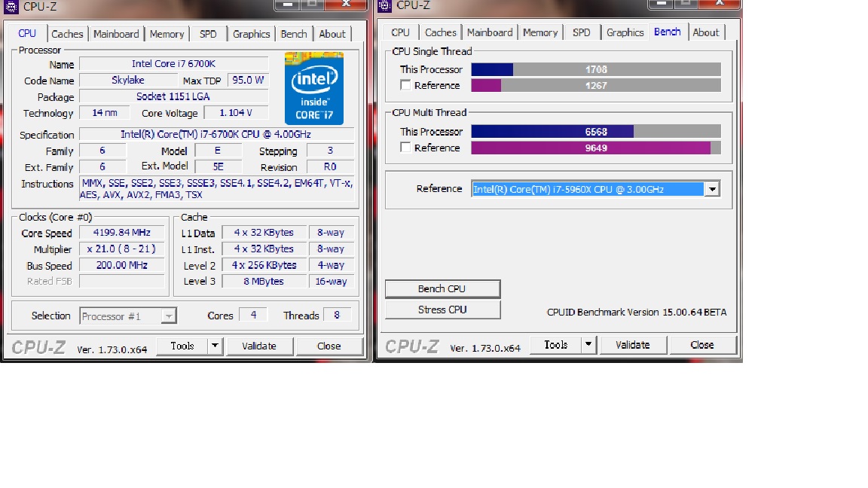The image size is (868, 488).
Task: Show the Graphics tab in left CPU-Z window
Action: (252, 34)
